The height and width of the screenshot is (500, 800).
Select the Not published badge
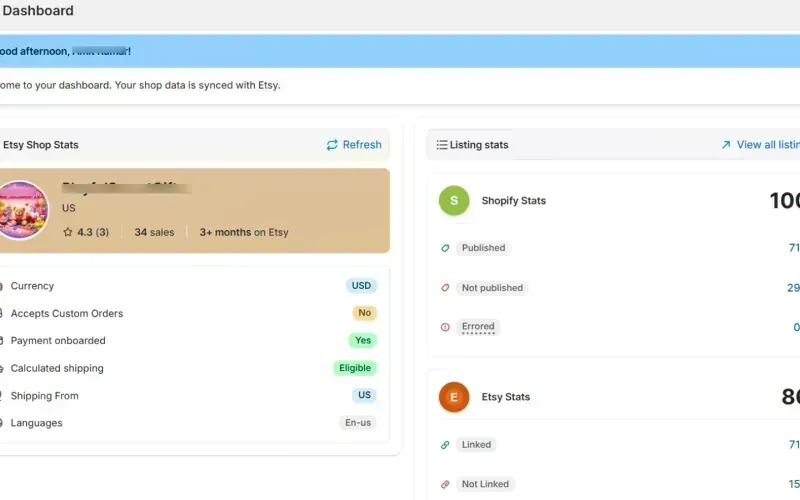click(492, 288)
